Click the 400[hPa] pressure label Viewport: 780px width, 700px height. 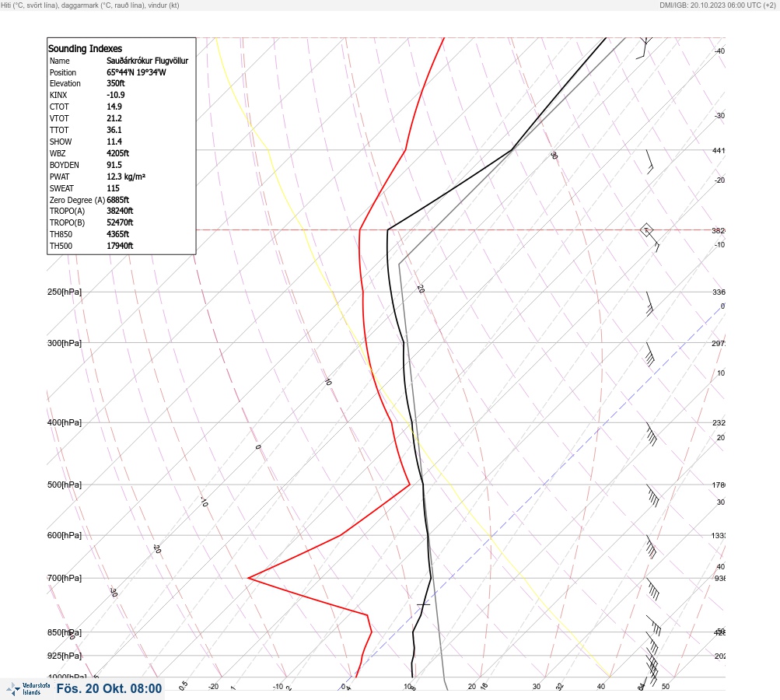click(x=65, y=422)
